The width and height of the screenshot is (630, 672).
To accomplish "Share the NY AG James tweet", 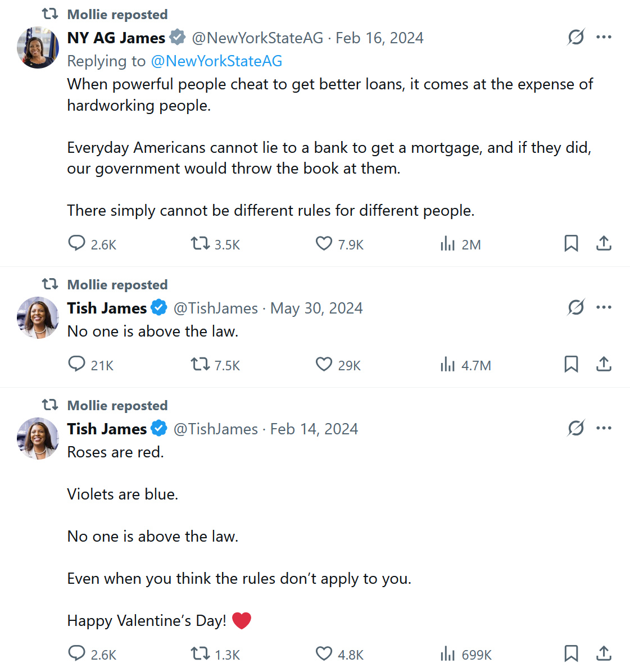I will click(x=604, y=243).
